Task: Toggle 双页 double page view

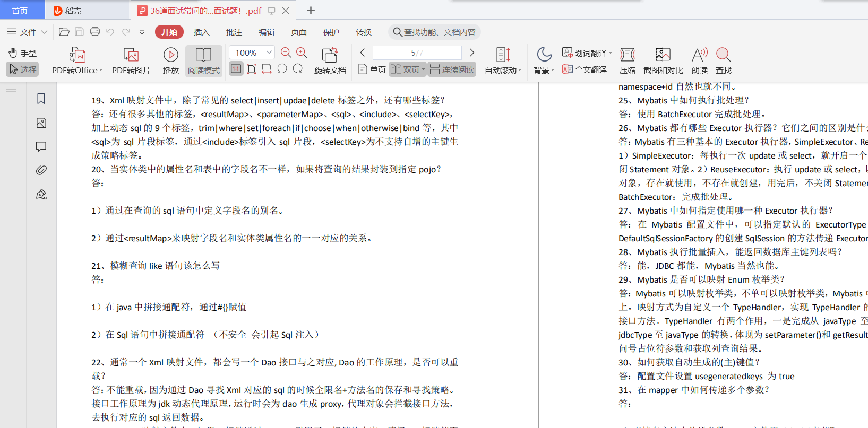Action: click(405, 69)
